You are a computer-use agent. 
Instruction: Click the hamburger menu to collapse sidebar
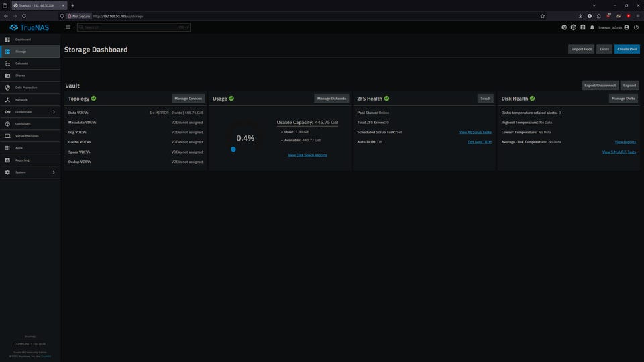68,27
